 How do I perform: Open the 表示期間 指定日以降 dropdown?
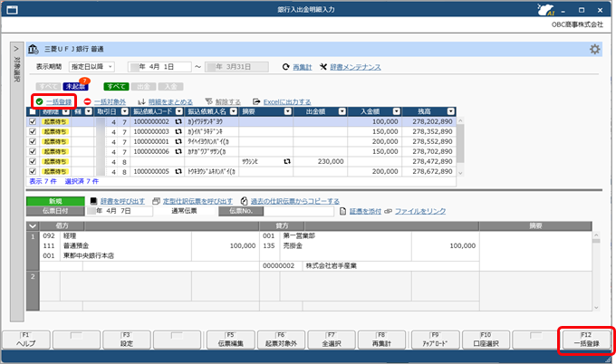coord(91,67)
